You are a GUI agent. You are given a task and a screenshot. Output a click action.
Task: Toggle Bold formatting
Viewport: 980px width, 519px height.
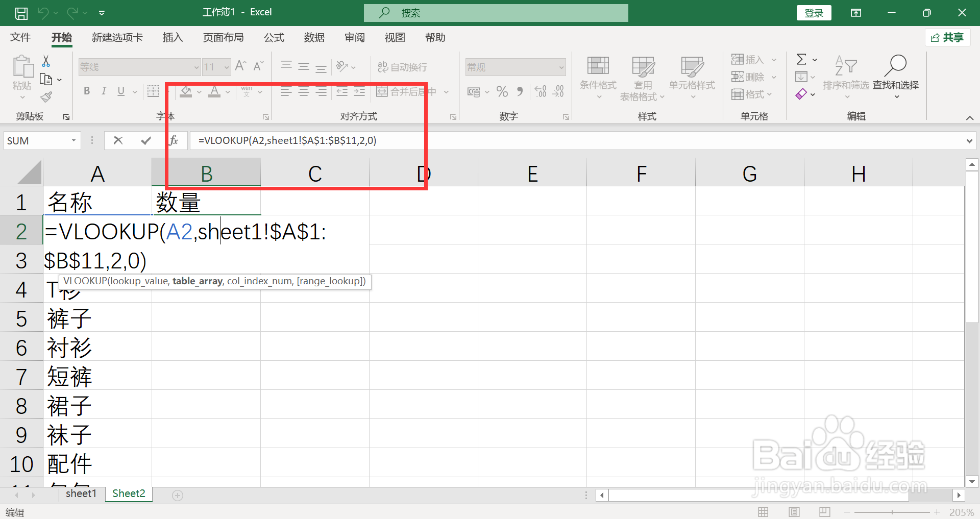tap(87, 91)
